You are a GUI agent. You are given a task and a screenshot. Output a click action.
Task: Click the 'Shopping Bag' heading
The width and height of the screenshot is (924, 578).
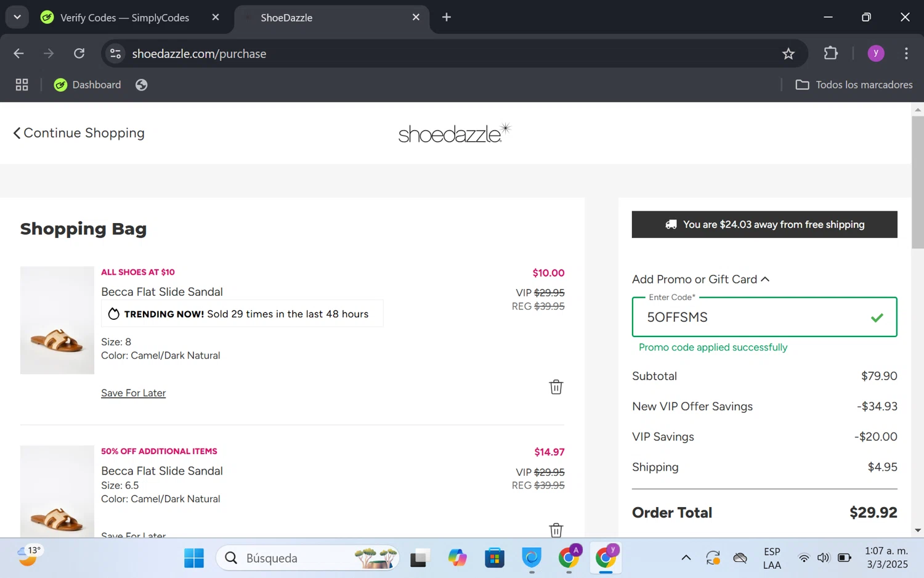pyautogui.click(x=83, y=229)
